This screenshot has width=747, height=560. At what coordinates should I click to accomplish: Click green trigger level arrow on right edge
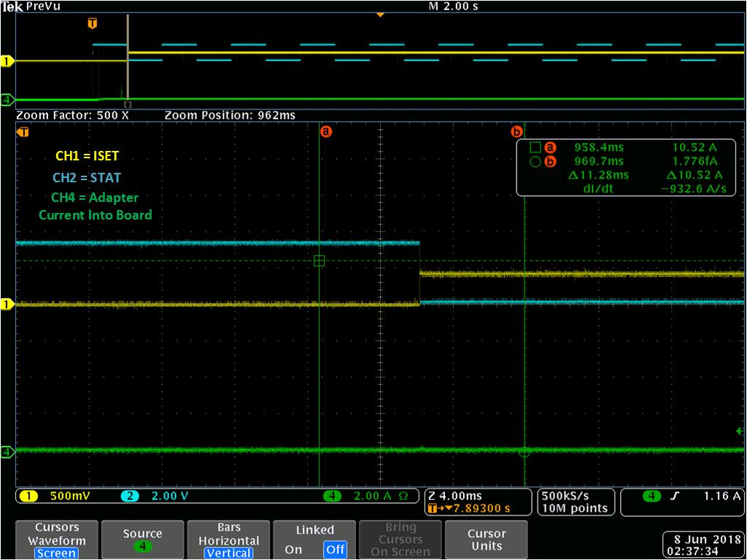pos(740,432)
